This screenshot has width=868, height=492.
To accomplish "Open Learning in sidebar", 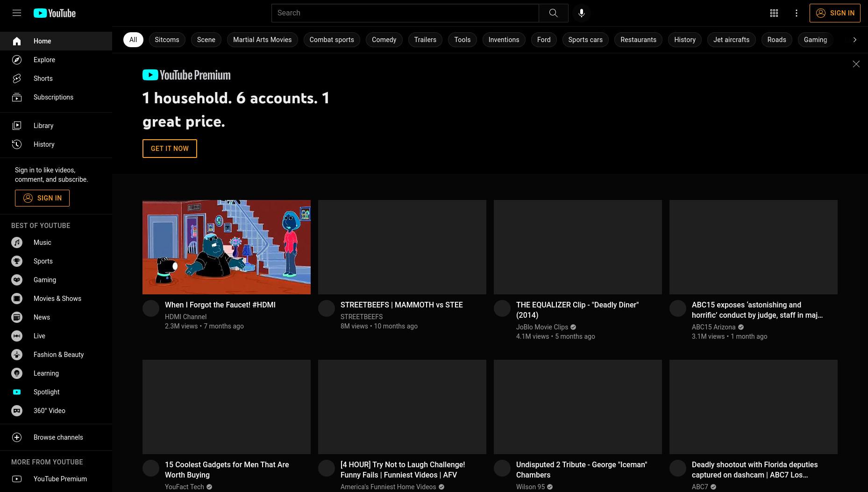I will click(56, 373).
